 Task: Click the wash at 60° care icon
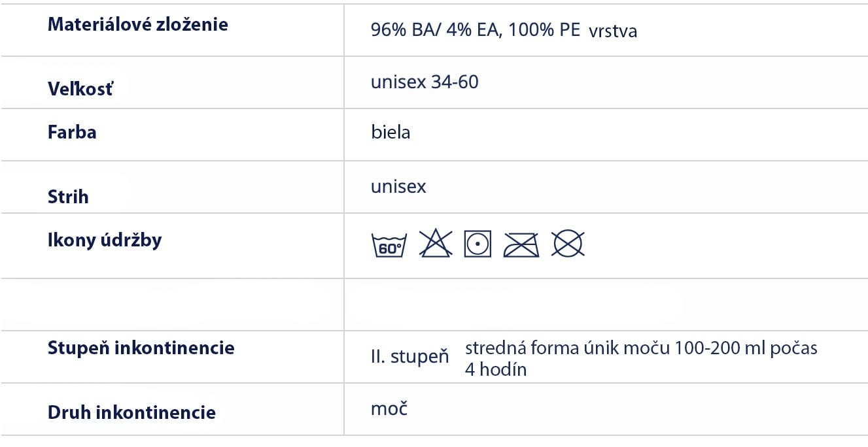(x=389, y=244)
